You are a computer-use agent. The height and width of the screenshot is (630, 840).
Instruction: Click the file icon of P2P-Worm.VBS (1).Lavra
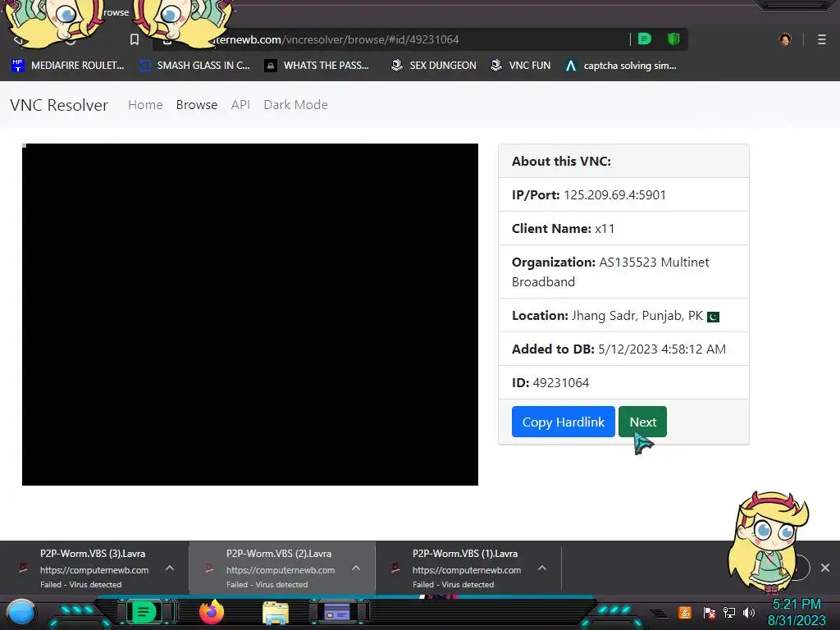click(395, 568)
